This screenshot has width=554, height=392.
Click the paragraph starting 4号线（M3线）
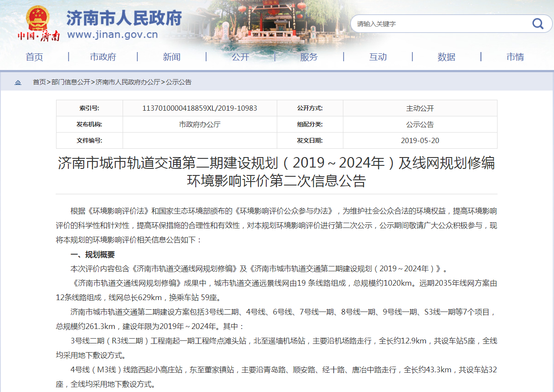pyautogui.click(x=277, y=377)
